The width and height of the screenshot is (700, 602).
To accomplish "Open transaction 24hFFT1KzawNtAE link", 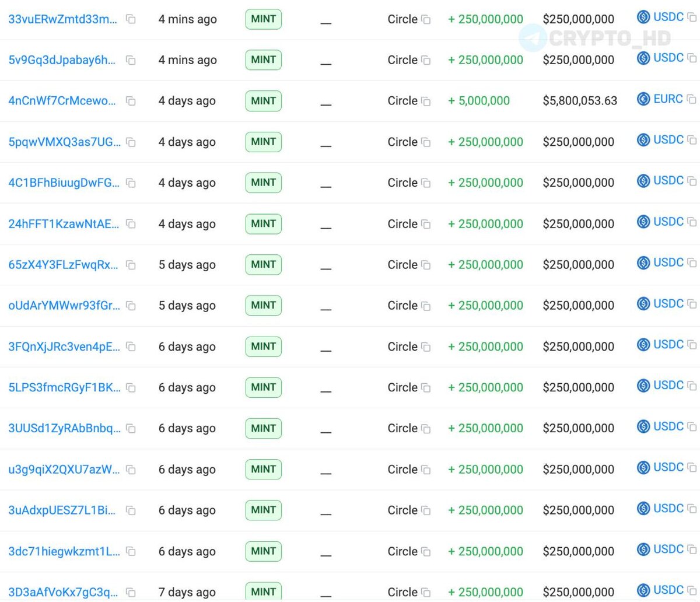I will tap(64, 224).
